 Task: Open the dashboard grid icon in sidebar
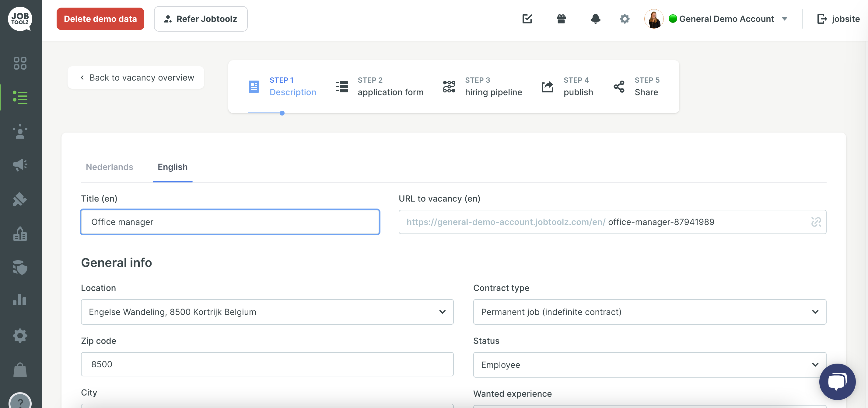pos(20,63)
